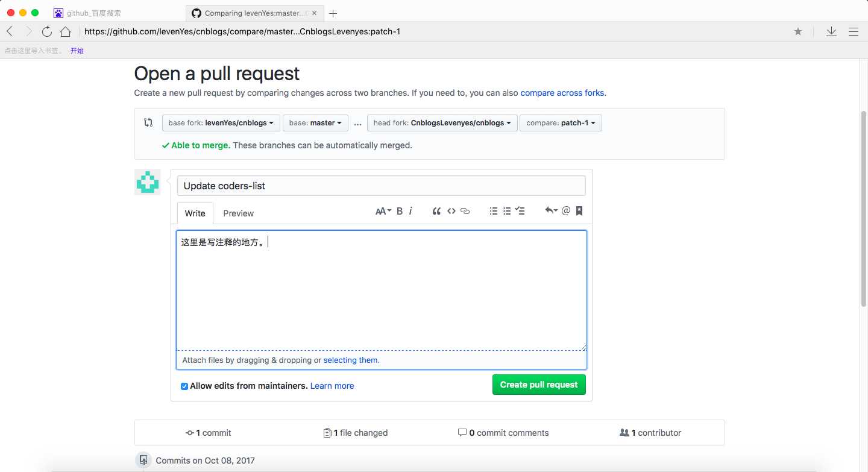Click the Commits on Oct 08, 2017 text
This screenshot has height=472, width=868.
pyautogui.click(x=205, y=461)
